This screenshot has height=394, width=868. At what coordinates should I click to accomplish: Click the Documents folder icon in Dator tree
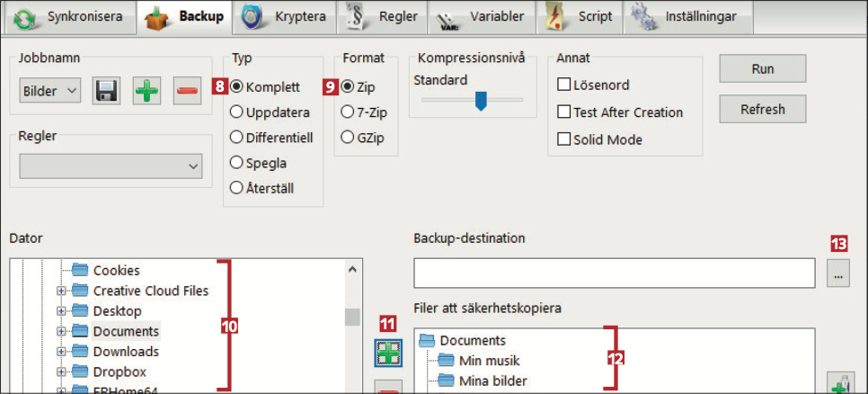[82, 331]
